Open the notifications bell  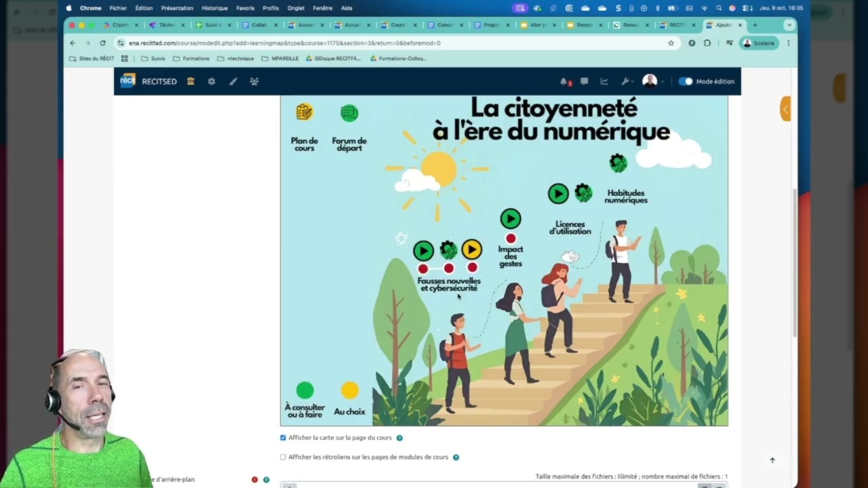pos(564,81)
